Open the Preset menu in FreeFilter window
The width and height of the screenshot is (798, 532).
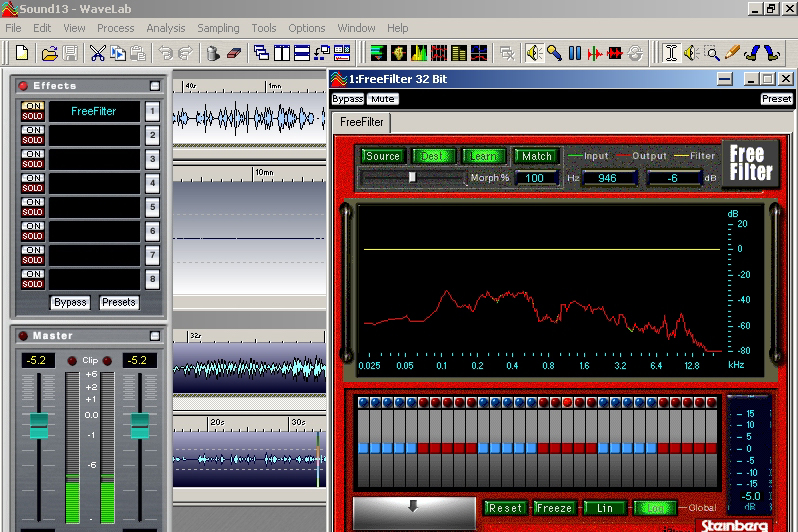tap(776, 99)
